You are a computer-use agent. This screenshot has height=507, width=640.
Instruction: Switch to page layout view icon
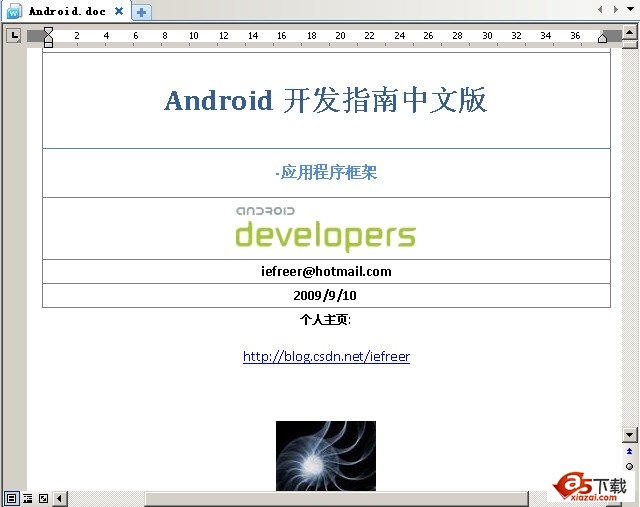11,498
